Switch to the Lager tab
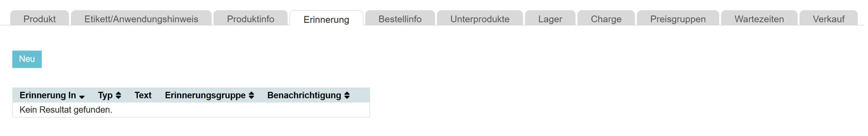Screen dimensions: 868x136 pos(550,19)
